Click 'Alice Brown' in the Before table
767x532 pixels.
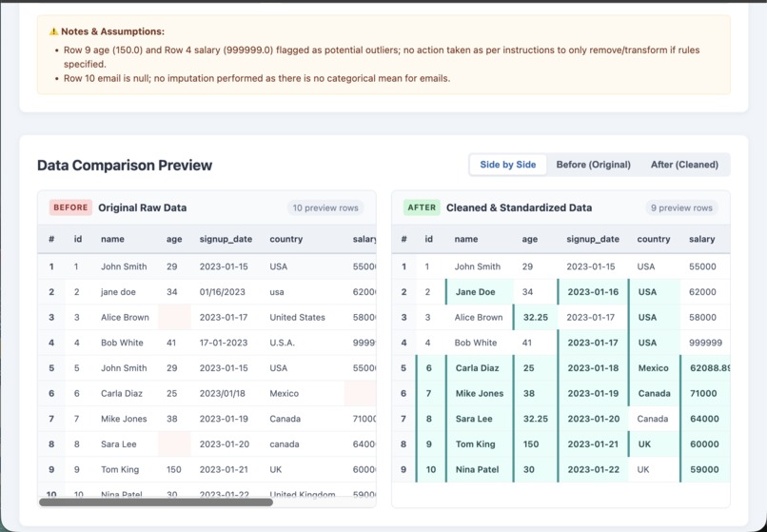pyautogui.click(x=125, y=317)
